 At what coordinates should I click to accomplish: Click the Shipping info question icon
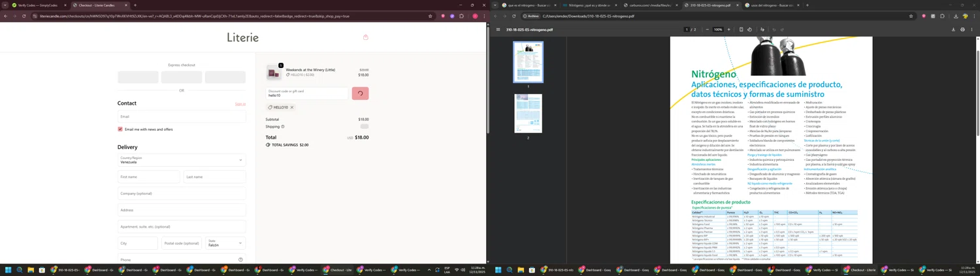(x=283, y=127)
